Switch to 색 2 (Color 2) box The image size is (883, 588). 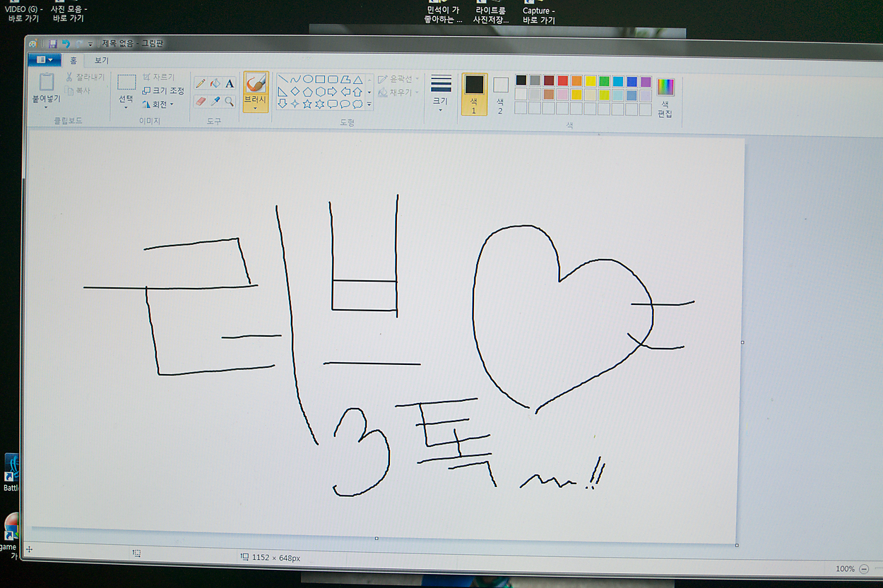[x=500, y=93]
